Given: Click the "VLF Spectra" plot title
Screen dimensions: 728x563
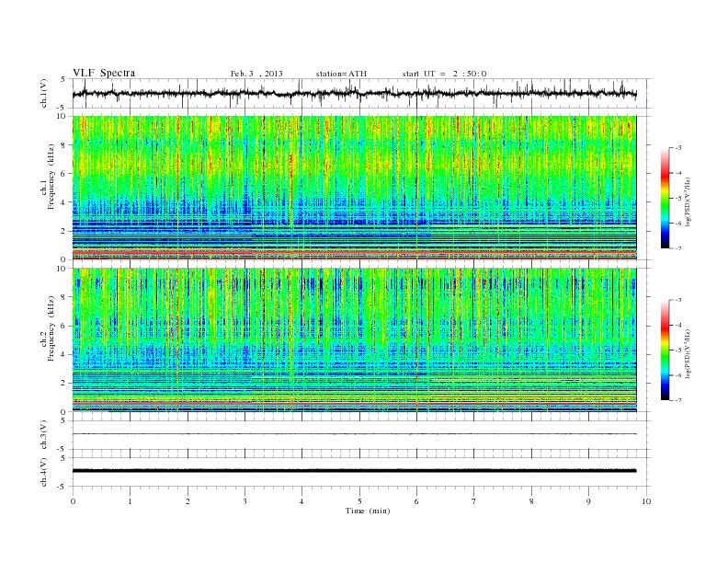Looking at the screenshot, I should click(104, 73).
